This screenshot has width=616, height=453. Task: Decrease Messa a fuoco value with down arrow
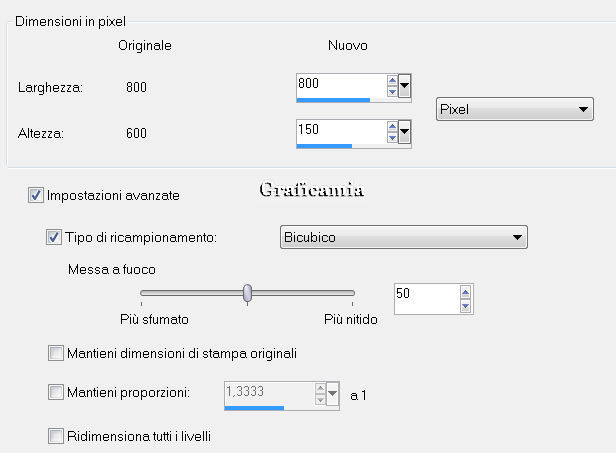(466, 306)
